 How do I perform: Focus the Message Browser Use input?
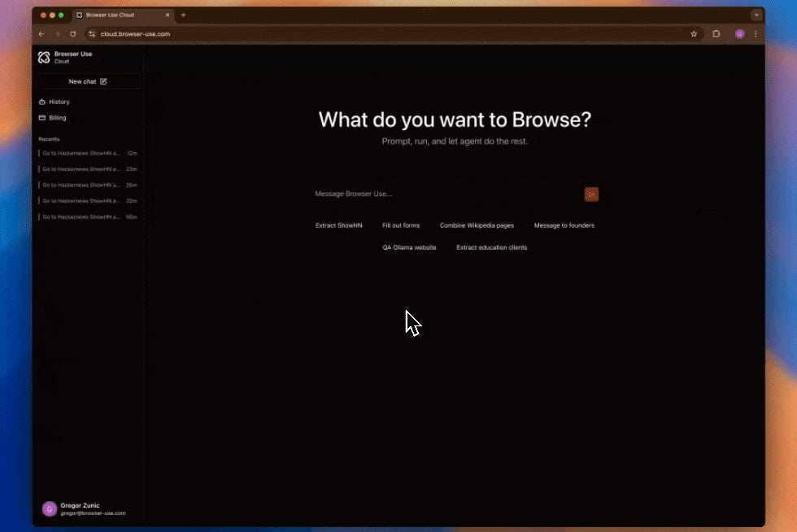coord(447,194)
